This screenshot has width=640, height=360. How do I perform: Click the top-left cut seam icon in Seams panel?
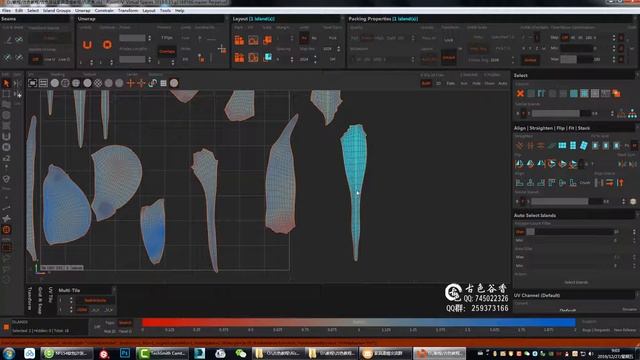(x=8, y=40)
